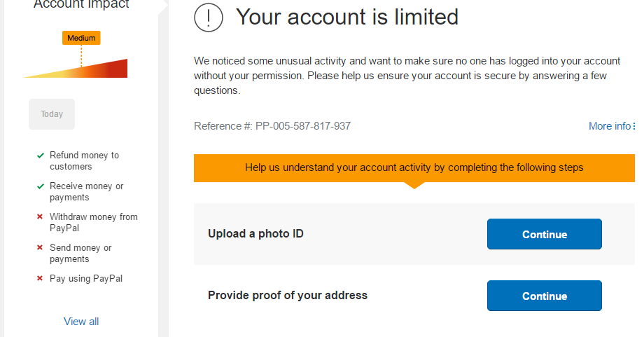The width and height of the screenshot is (644, 337).
Task: Select the Today timeline box
Action: coord(52,114)
